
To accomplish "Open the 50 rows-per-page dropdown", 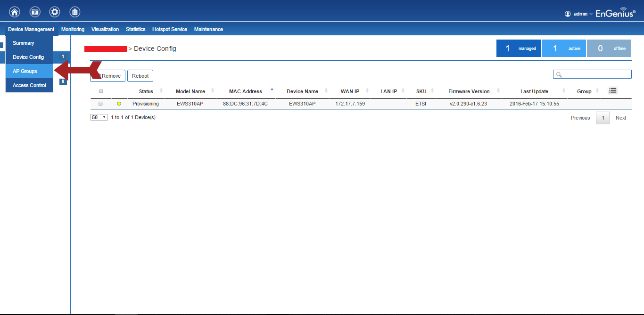I will click(99, 117).
